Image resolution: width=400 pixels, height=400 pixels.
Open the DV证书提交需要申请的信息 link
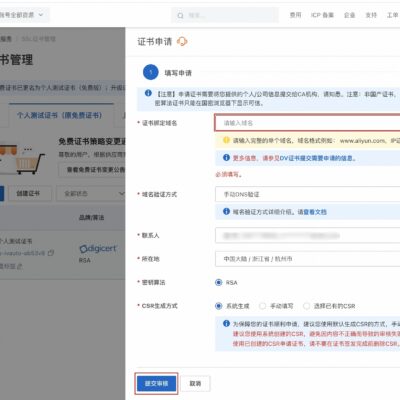pos(317,158)
